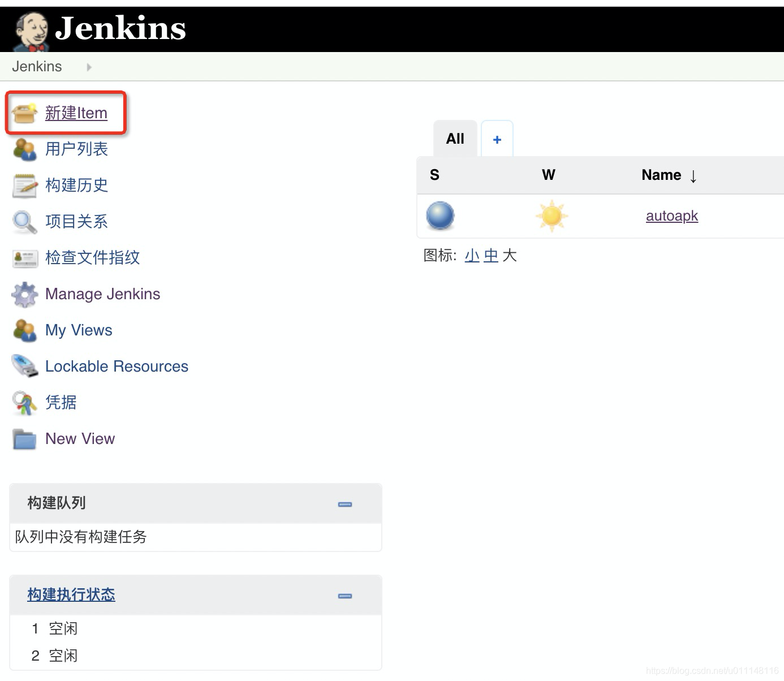Click the 用户列表 people icon

25,149
